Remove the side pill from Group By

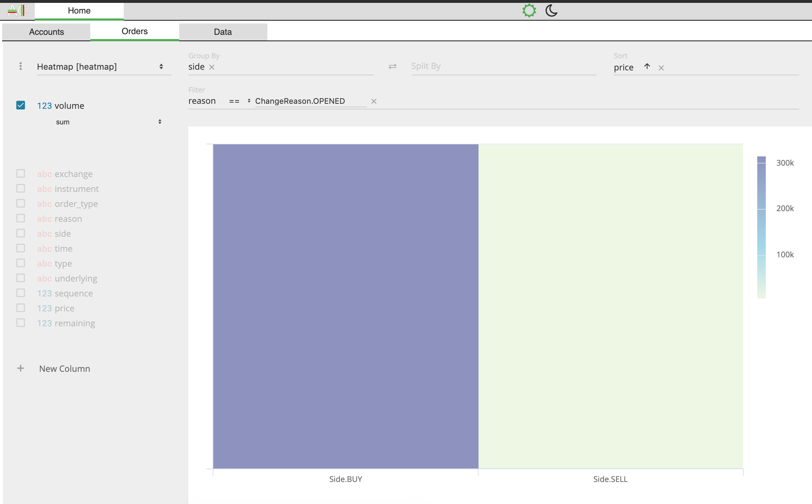(212, 67)
